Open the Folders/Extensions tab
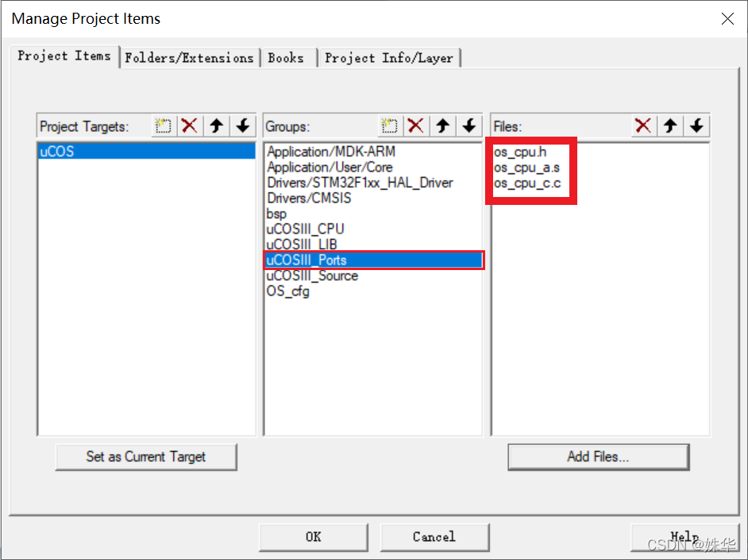 click(x=190, y=58)
